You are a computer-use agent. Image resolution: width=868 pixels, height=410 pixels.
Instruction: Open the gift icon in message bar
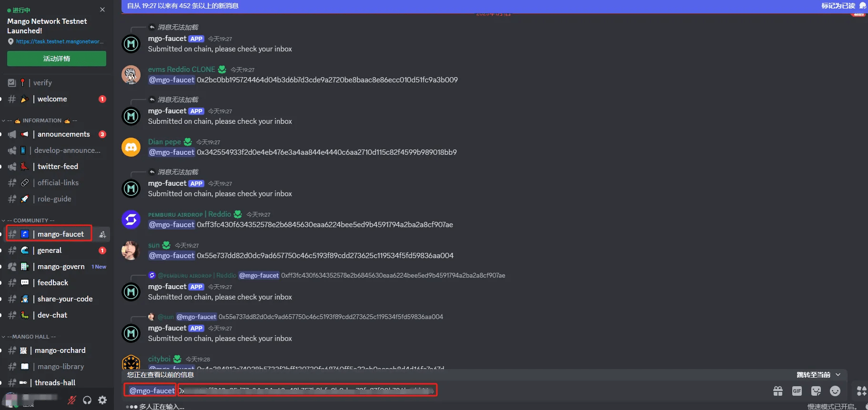coord(778,391)
